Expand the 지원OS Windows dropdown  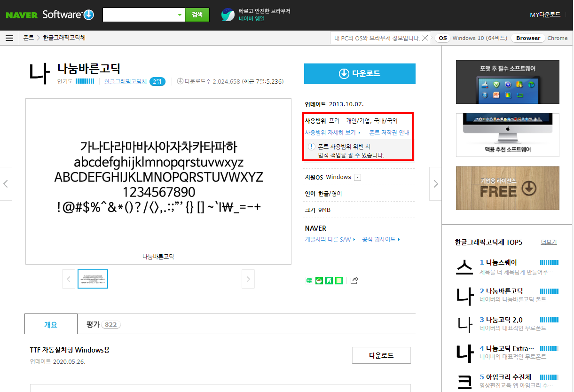coord(357,177)
